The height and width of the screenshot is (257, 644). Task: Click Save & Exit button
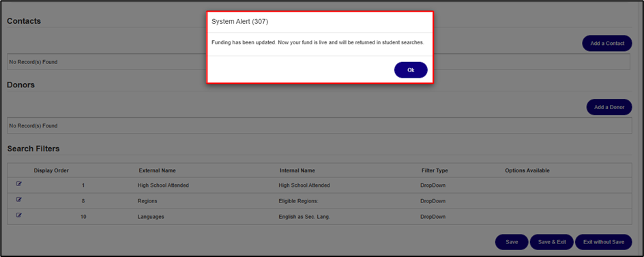[x=552, y=242]
